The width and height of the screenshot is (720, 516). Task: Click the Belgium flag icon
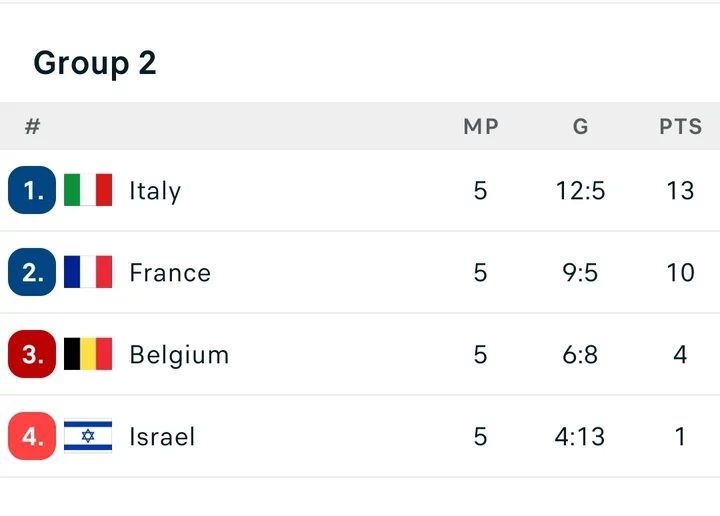(x=88, y=354)
